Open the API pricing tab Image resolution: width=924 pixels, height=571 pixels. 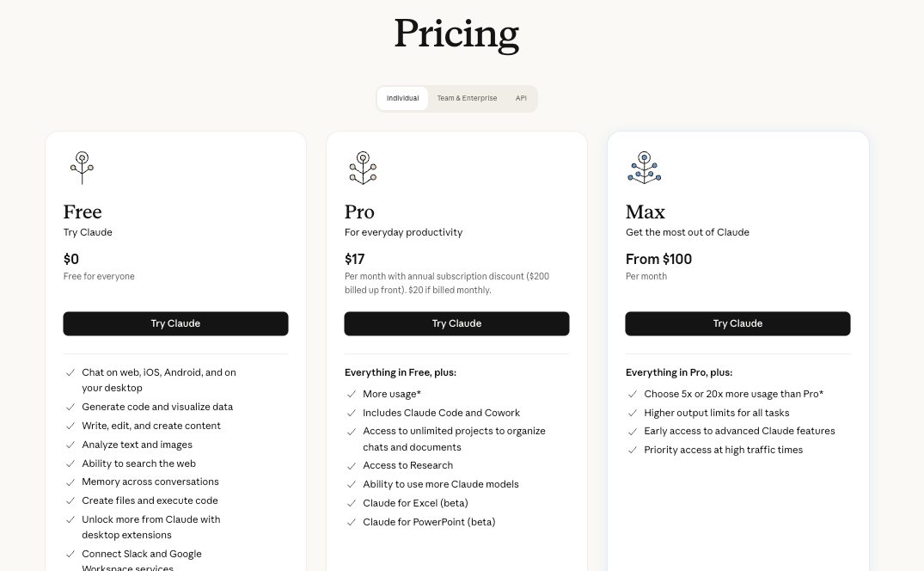click(x=521, y=98)
